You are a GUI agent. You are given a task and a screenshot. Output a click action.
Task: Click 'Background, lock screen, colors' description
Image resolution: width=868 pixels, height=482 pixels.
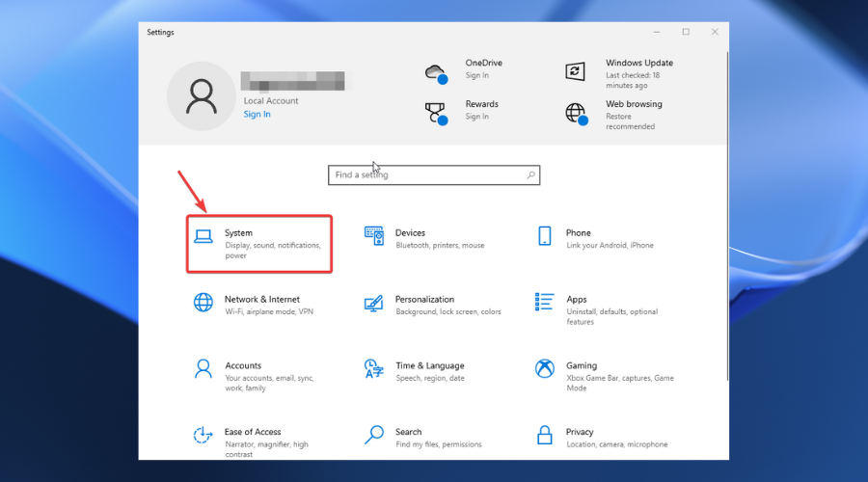(448, 312)
